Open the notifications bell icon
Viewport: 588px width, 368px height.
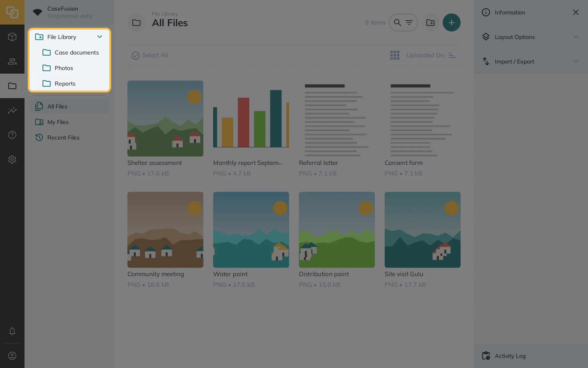pos(12,331)
